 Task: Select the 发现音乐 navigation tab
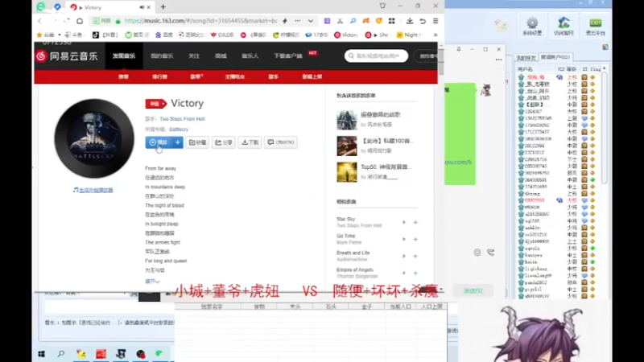pos(124,56)
